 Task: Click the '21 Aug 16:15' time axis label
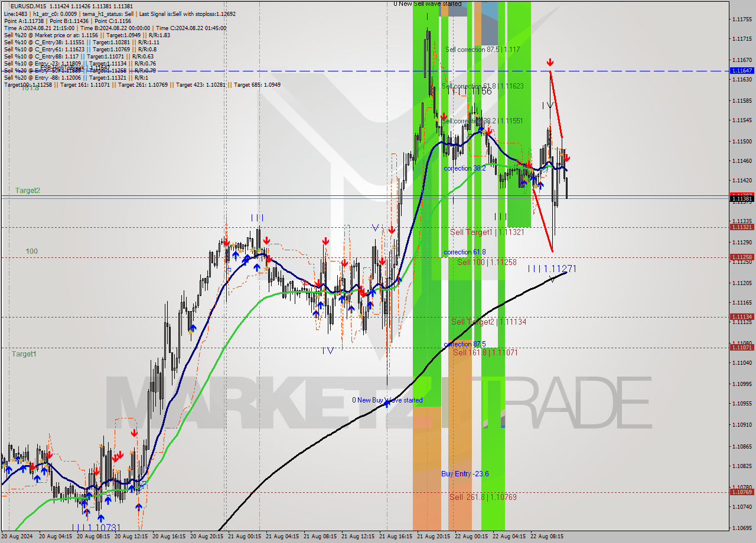396,537
